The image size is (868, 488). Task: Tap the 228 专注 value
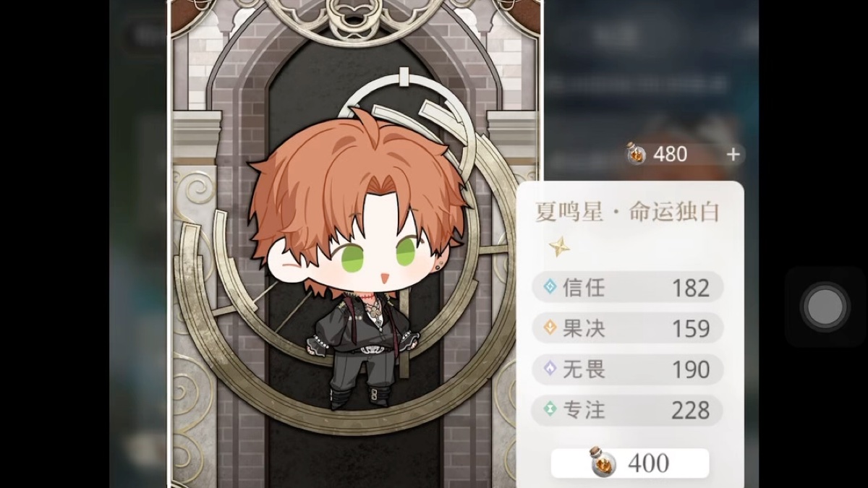[x=690, y=411]
